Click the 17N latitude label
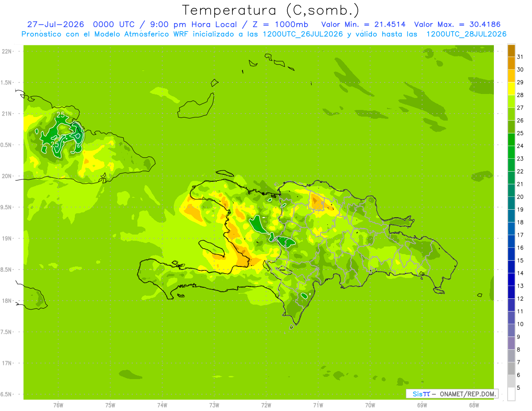 tap(7, 363)
